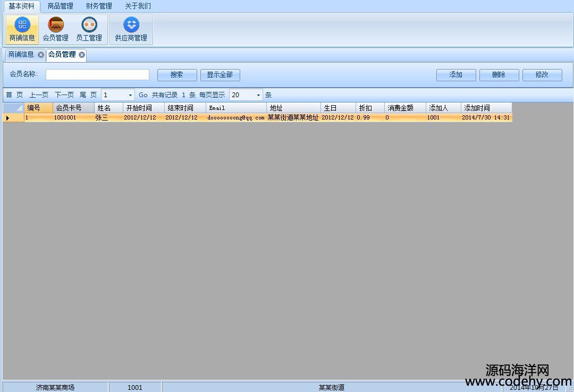
Task: Click the 添加 add button
Action: [456, 75]
